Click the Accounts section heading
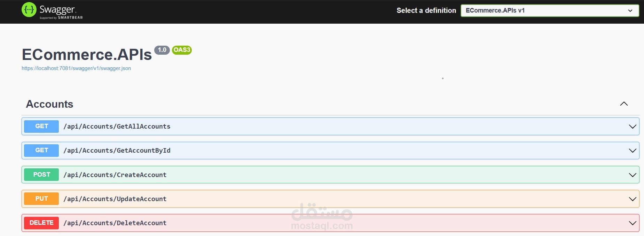This screenshot has width=644, height=236. coord(50,104)
